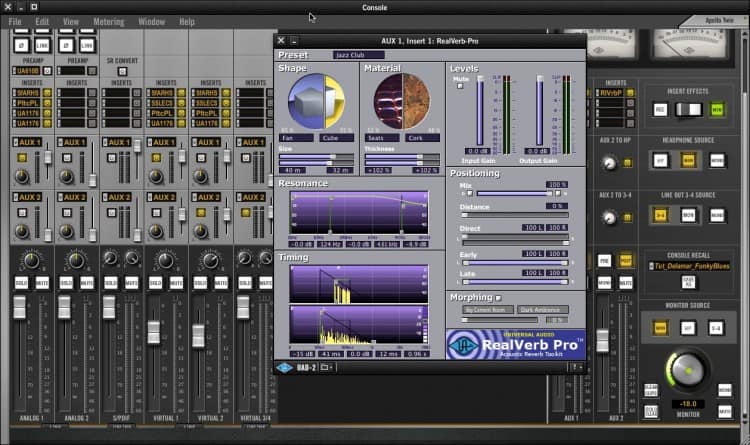Viewport: 750px width, 445px height.
Task: Open the Window menu
Action: [x=151, y=22]
